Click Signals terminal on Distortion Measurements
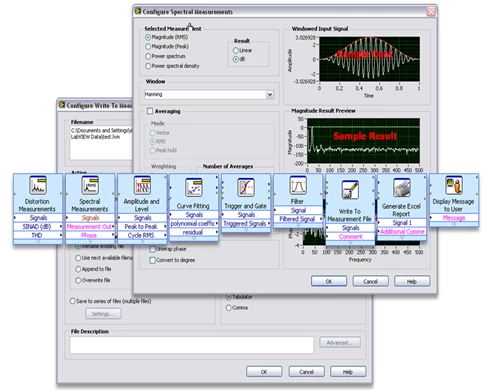 [38, 218]
